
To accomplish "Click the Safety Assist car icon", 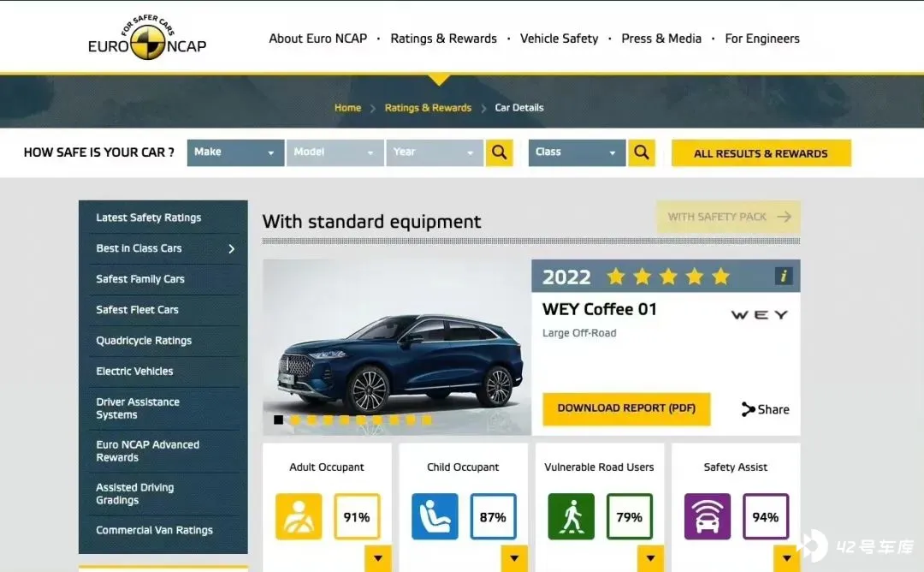I will (x=708, y=516).
